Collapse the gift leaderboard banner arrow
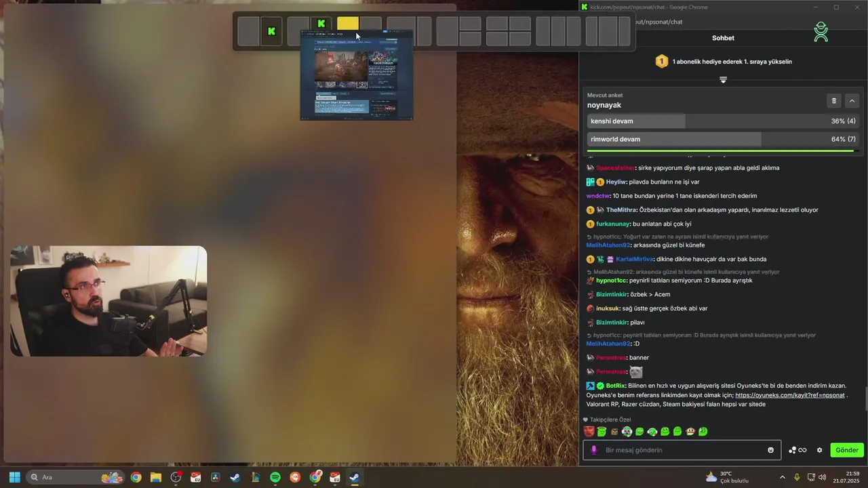 click(x=723, y=80)
